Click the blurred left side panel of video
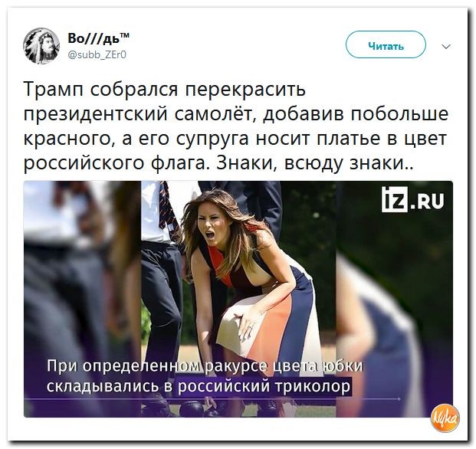Screen dimensions: 476x449 (x=82, y=299)
